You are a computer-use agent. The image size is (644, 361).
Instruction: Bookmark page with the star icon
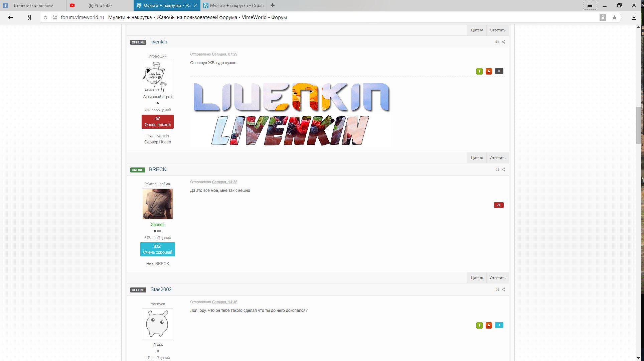[614, 17]
